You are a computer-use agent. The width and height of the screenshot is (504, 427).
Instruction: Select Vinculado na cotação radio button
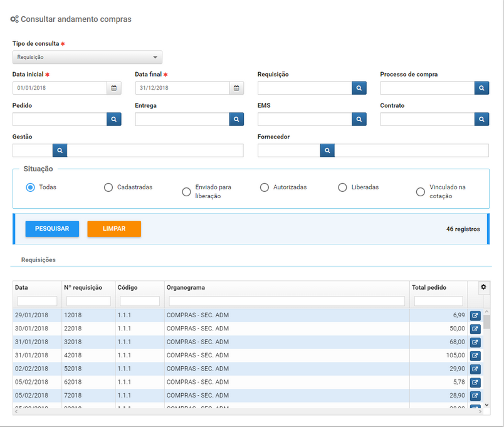(x=421, y=192)
